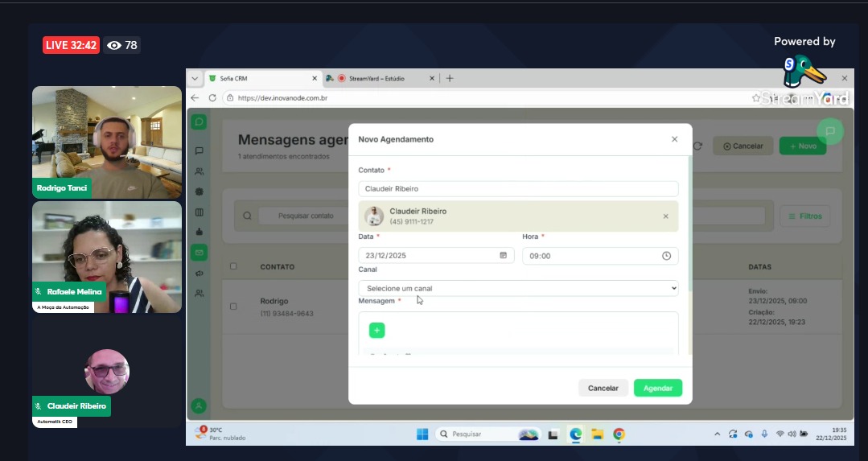Remove the selected contact Claudeir Ribeiro
868x461 pixels.
click(665, 216)
